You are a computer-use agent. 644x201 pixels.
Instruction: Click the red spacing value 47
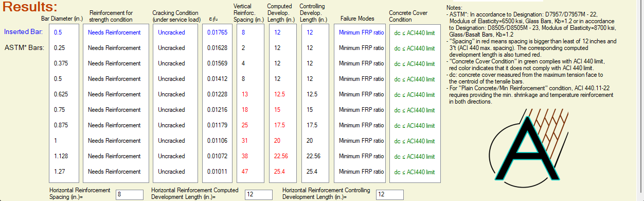pyautogui.click(x=245, y=171)
